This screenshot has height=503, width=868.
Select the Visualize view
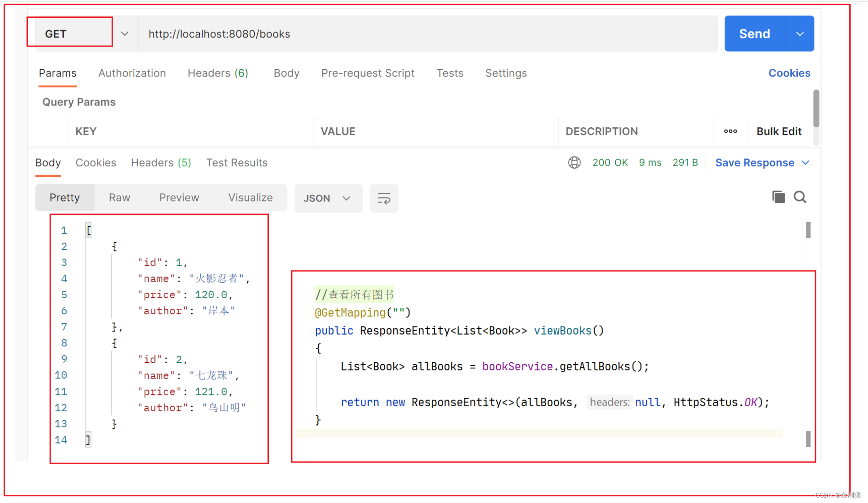251,198
